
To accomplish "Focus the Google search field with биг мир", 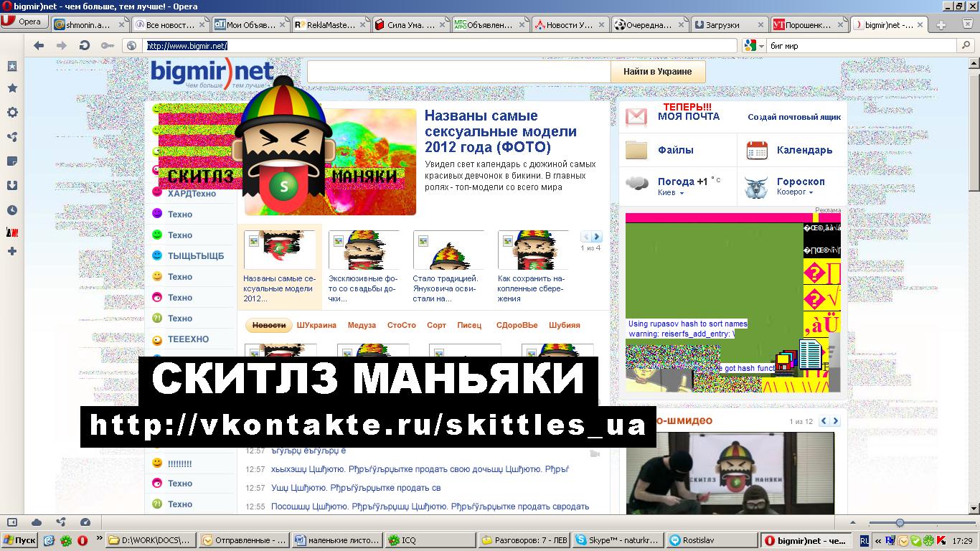I will click(862, 46).
